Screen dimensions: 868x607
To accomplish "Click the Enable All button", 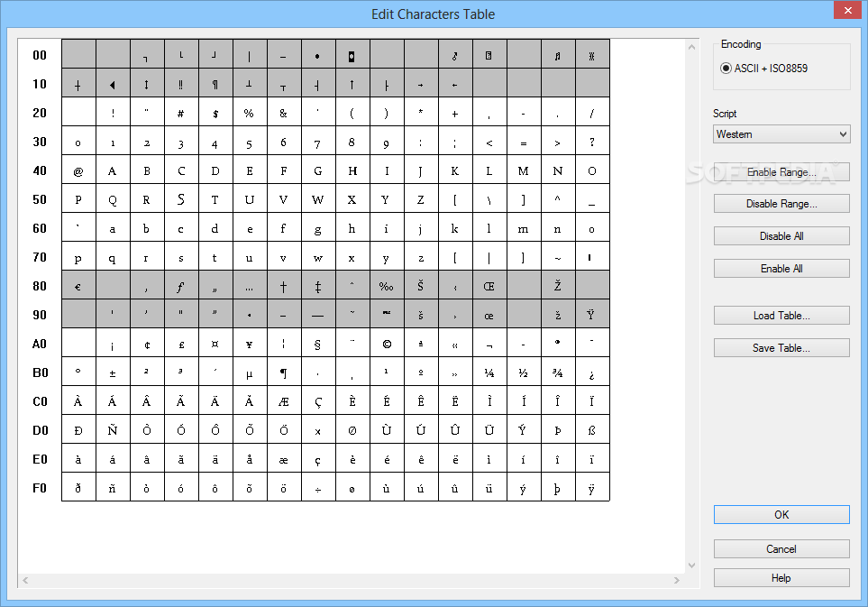I will tap(781, 269).
